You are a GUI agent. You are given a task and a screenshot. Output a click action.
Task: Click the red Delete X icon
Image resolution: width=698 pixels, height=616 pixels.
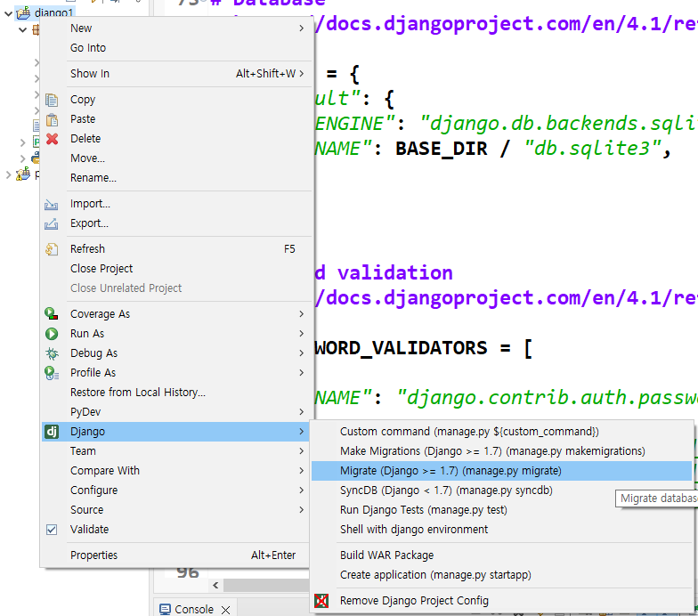[x=52, y=139]
